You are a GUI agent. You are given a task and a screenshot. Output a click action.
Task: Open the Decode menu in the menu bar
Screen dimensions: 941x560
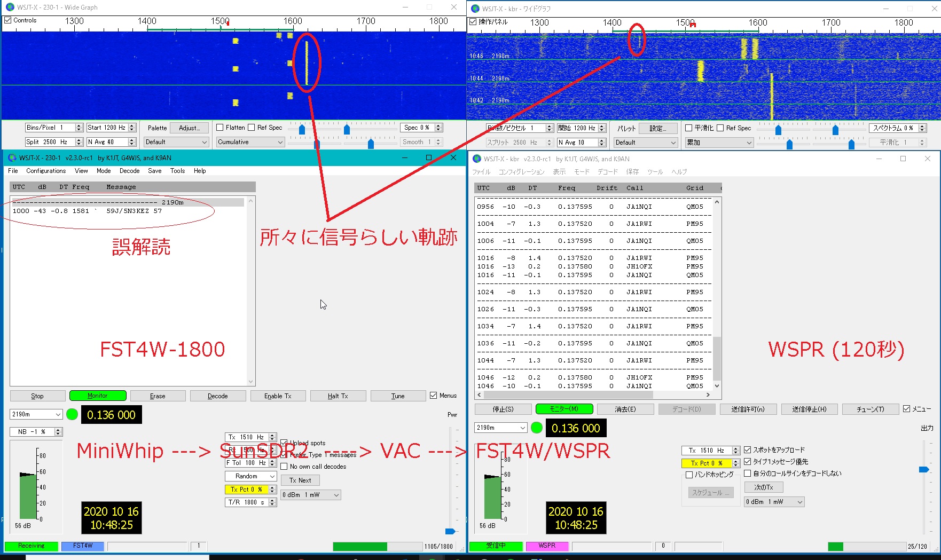[x=129, y=171]
